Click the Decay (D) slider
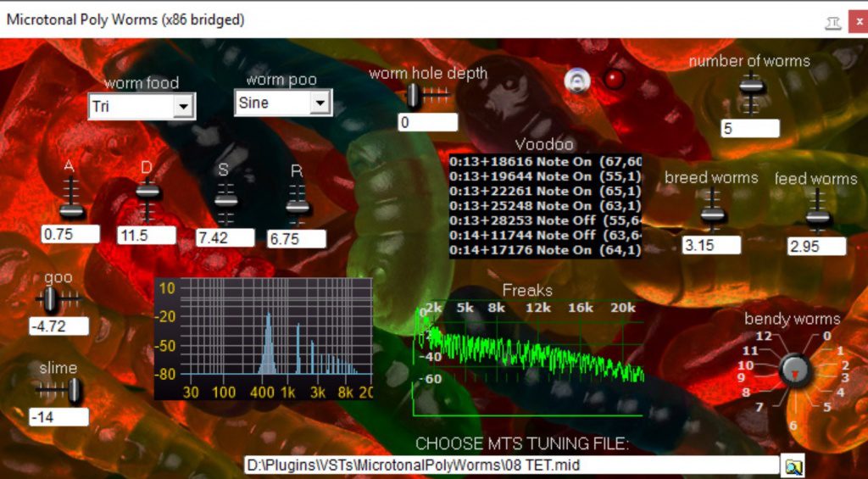The width and height of the screenshot is (868, 479). click(147, 200)
